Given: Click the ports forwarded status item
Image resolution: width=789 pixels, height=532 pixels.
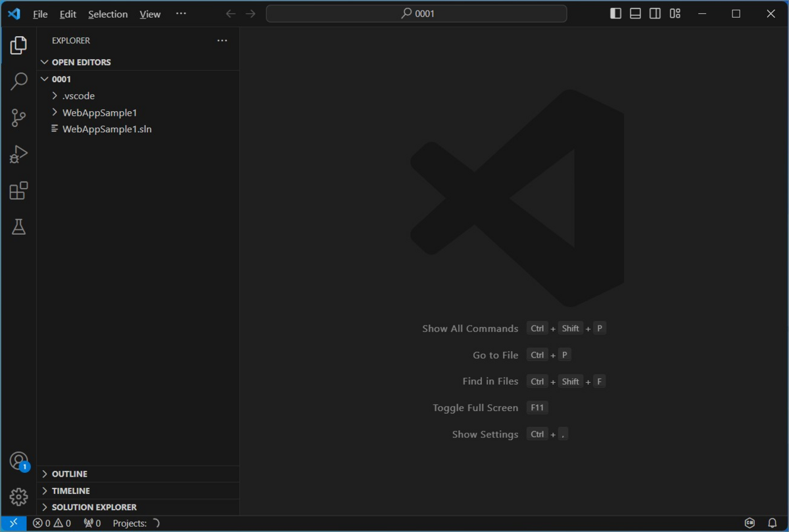Looking at the screenshot, I should tap(92, 523).
